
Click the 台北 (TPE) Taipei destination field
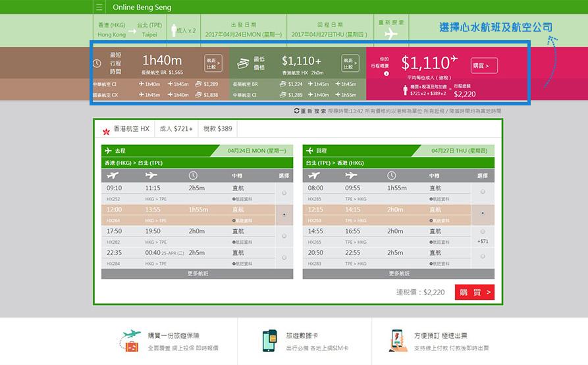(149, 30)
